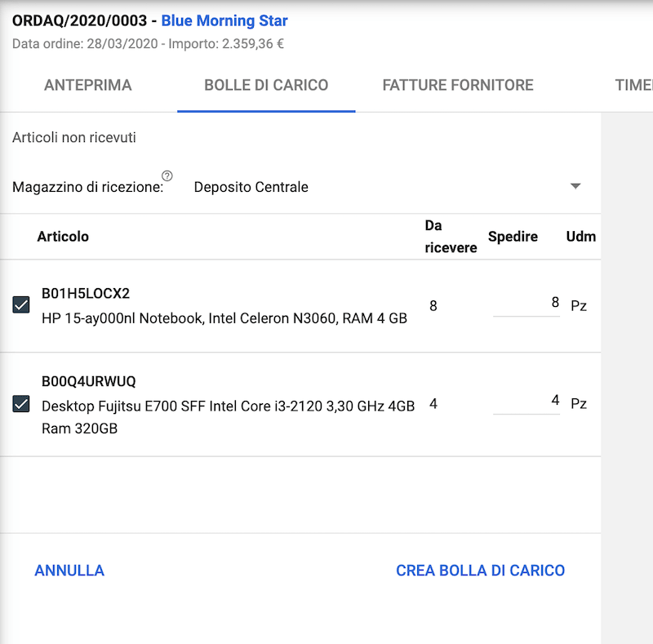653x644 pixels.
Task: Switch to the Anteprima tab
Action: [88, 85]
